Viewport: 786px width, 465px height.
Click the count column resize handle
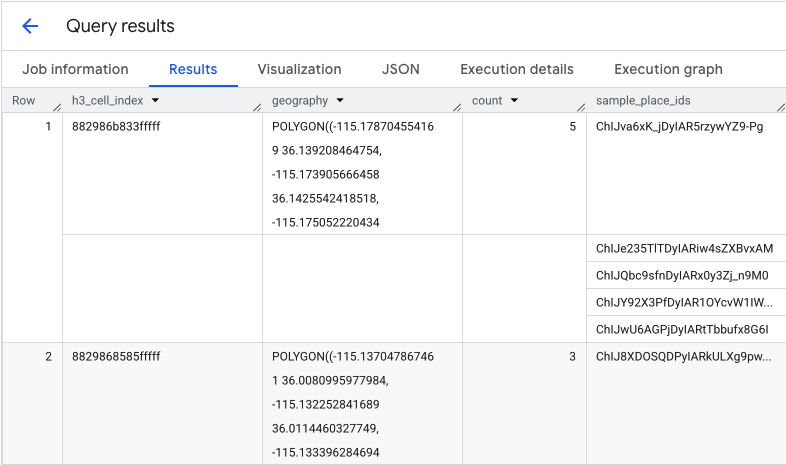[580, 106]
